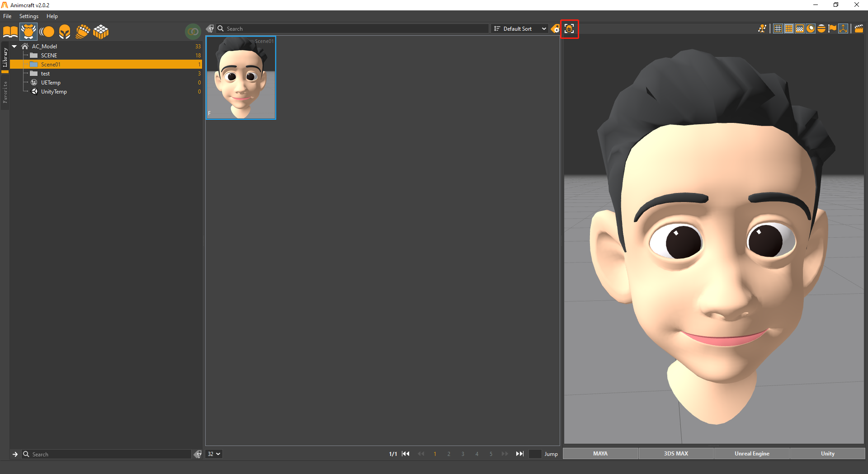Switch to the Favorite side tab

pos(5,92)
